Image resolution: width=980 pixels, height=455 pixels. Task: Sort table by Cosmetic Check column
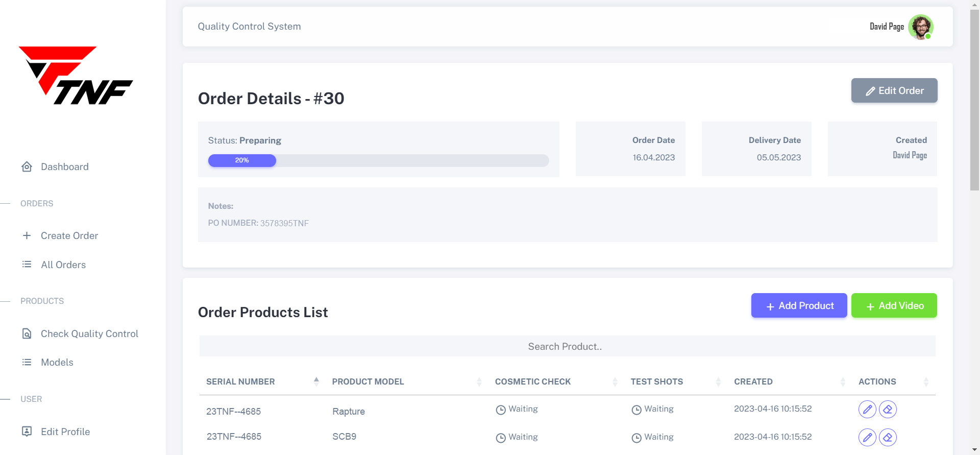(x=533, y=382)
